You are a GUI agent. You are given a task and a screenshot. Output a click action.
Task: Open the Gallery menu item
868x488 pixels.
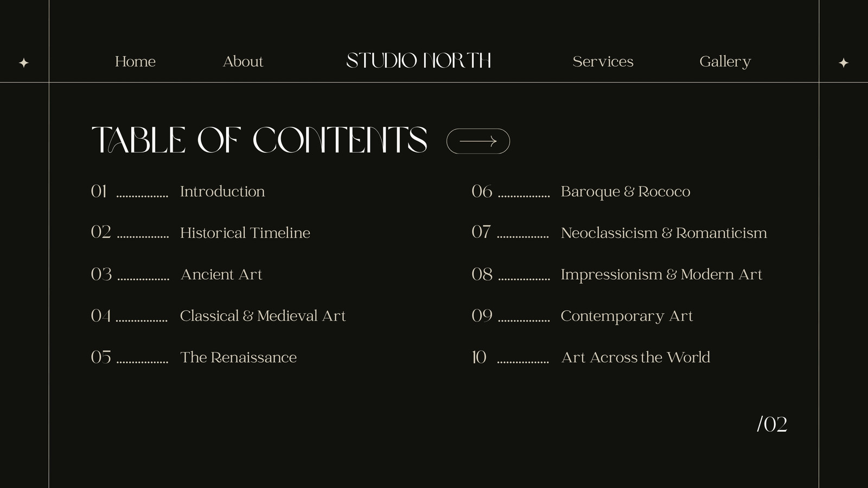[x=725, y=62]
